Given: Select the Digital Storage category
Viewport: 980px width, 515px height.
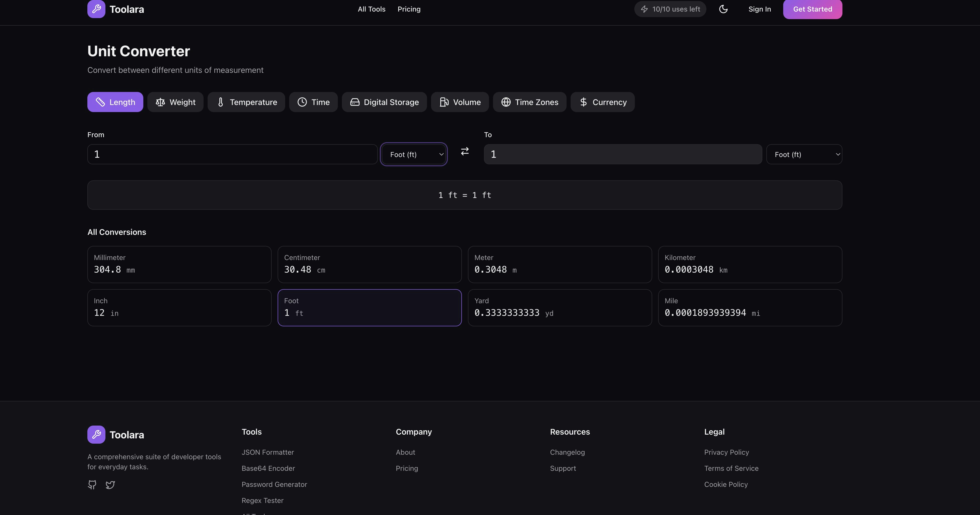Looking at the screenshot, I should tap(384, 102).
